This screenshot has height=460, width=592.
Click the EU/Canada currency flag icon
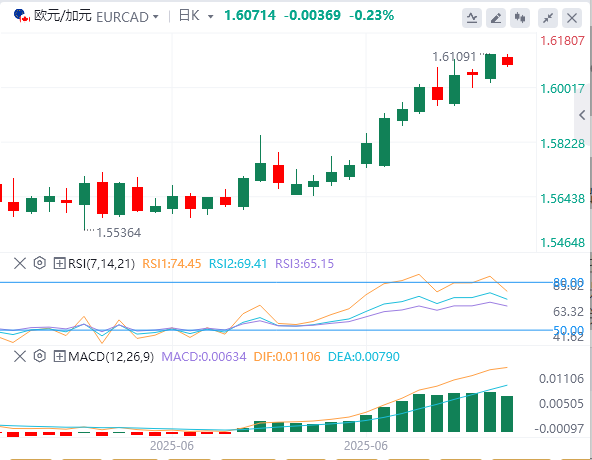tap(22, 16)
